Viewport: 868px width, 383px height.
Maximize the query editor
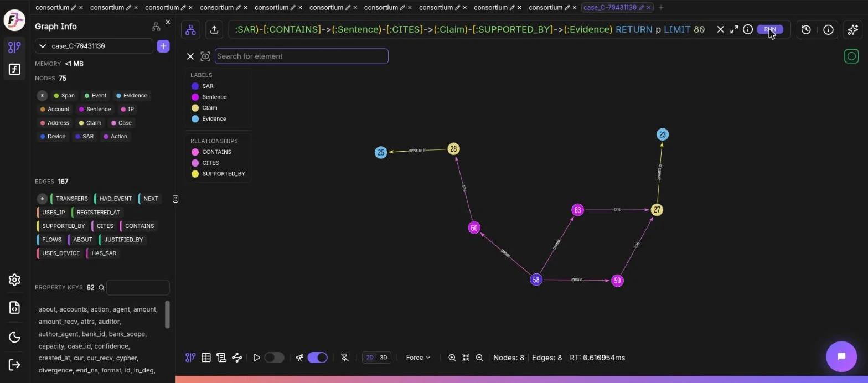(734, 29)
